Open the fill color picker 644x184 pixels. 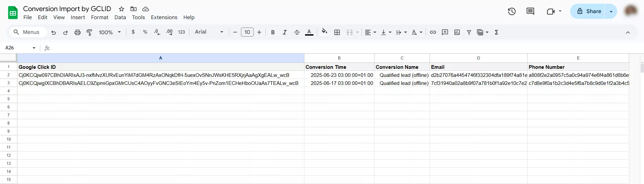click(324, 32)
